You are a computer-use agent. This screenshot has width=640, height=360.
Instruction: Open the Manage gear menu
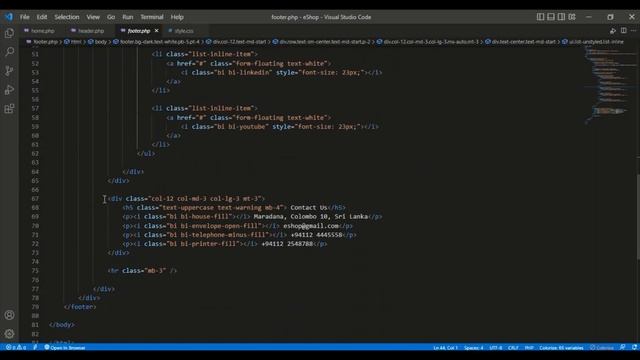pyautogui.click(x=9, y=334)
